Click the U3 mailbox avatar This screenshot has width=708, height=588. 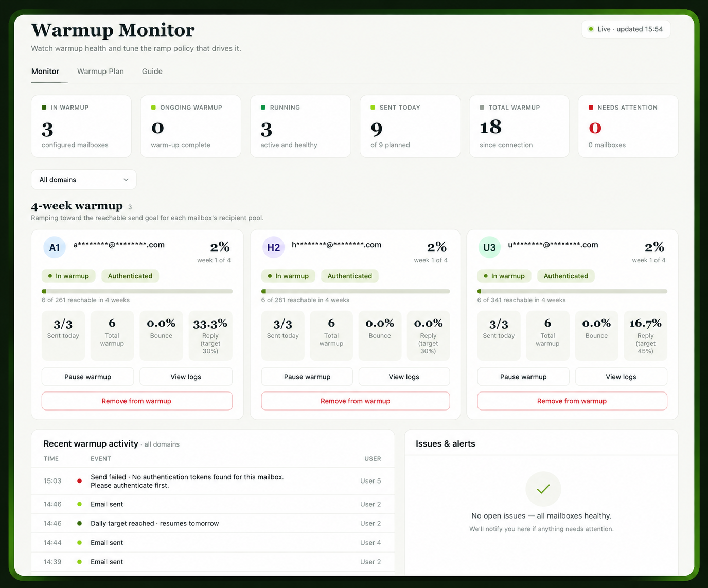tap(489, 247)
